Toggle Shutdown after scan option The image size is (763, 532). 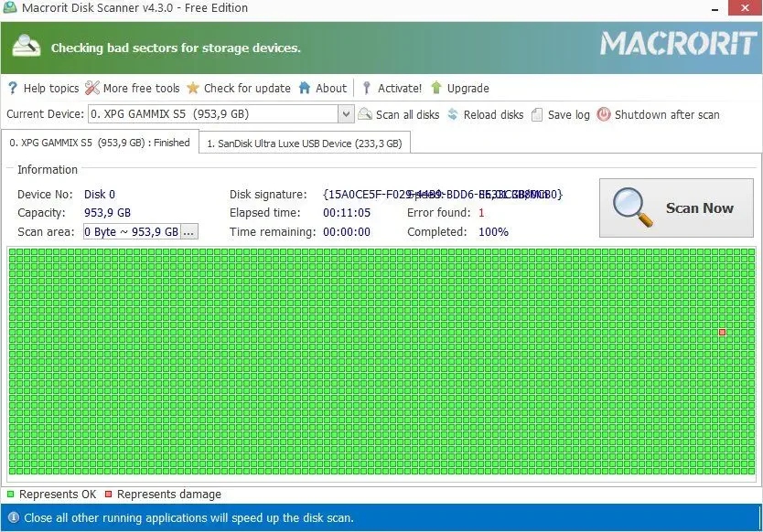pos(667,115)
